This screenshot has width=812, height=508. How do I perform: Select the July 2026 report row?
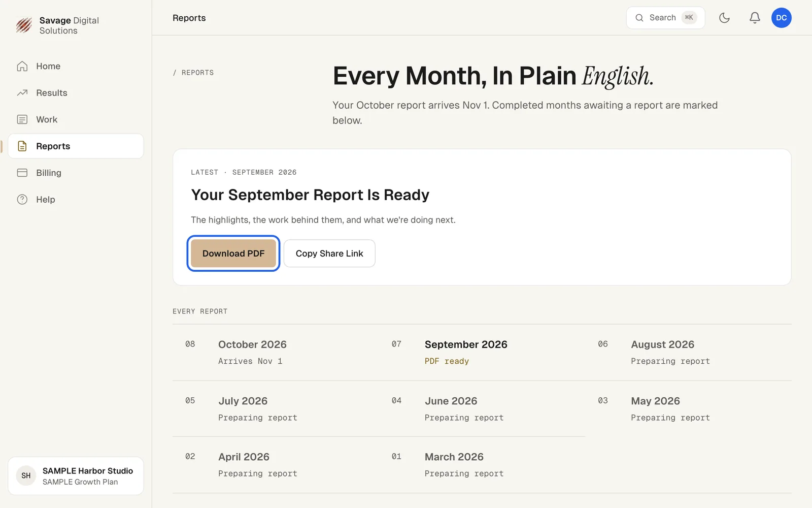tap(276, 409)
